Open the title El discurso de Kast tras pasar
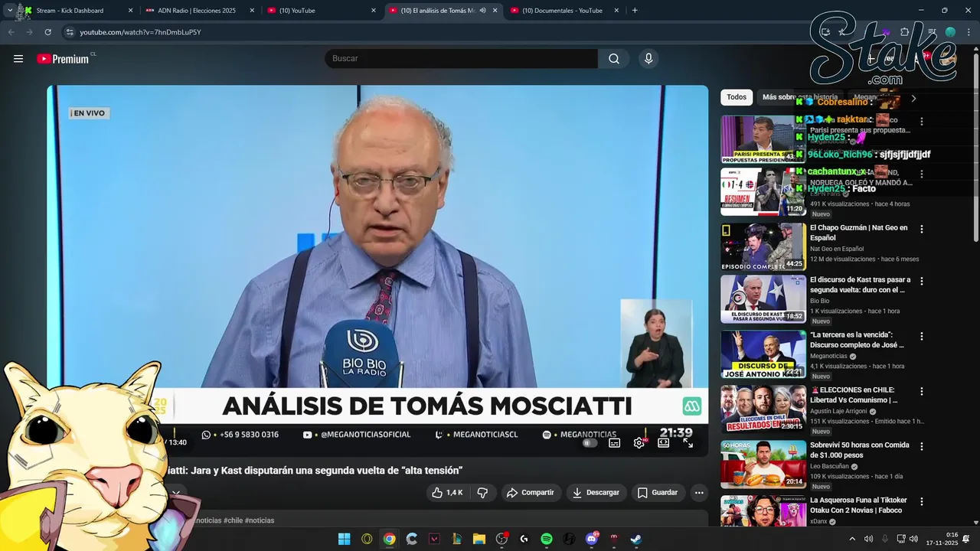 pos(860,285)
